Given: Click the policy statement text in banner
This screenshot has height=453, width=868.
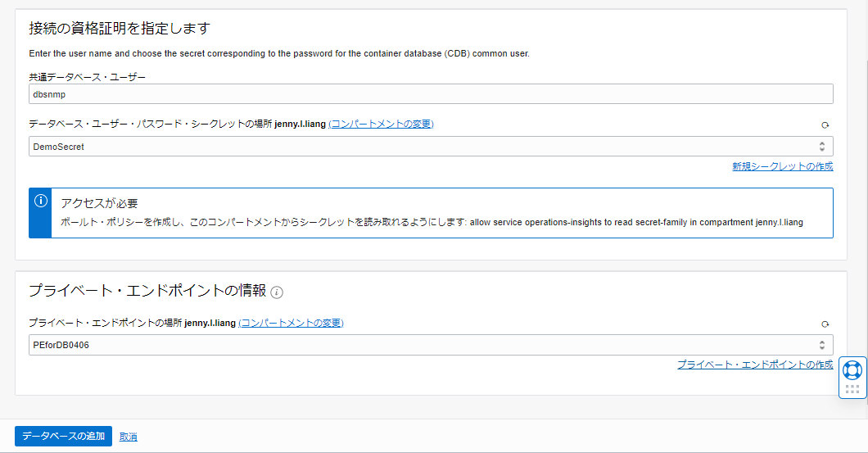Looking at the screenshot, I should tap(636, 222).
